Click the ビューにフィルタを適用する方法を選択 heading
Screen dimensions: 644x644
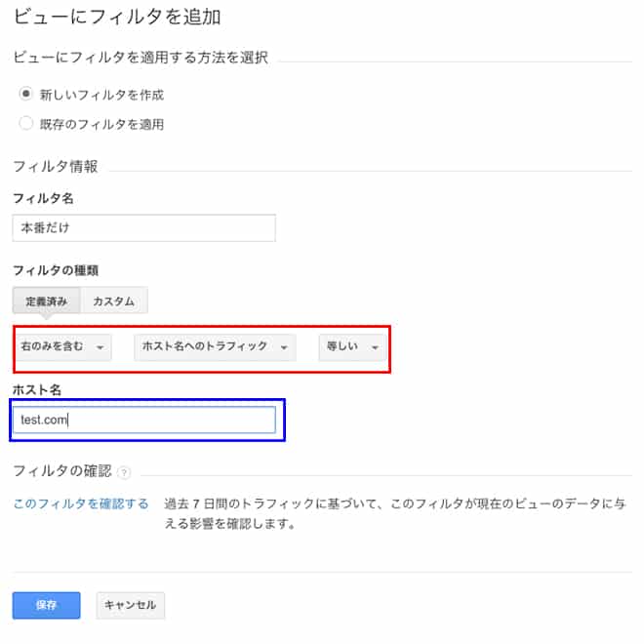[x=141, y=58]
